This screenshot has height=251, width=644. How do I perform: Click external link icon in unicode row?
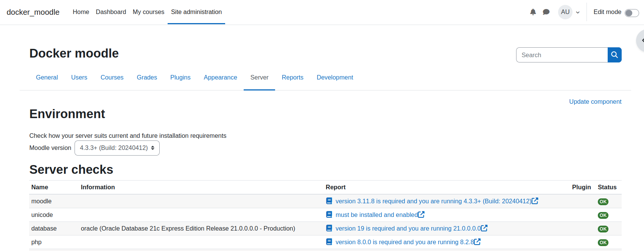pyautogui.click(x=421, y=215)
